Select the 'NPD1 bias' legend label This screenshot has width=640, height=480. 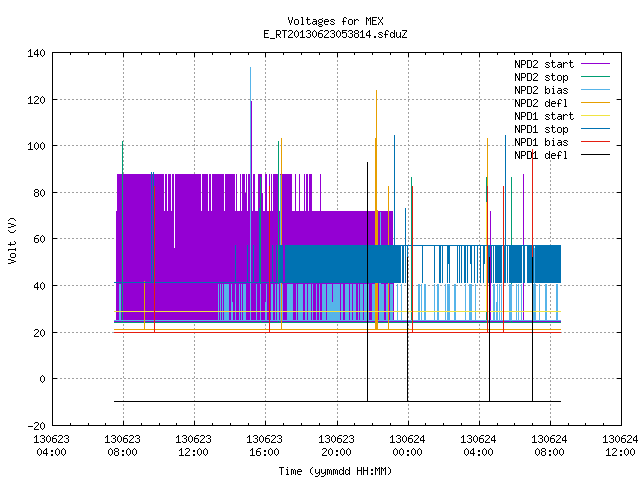541,142
